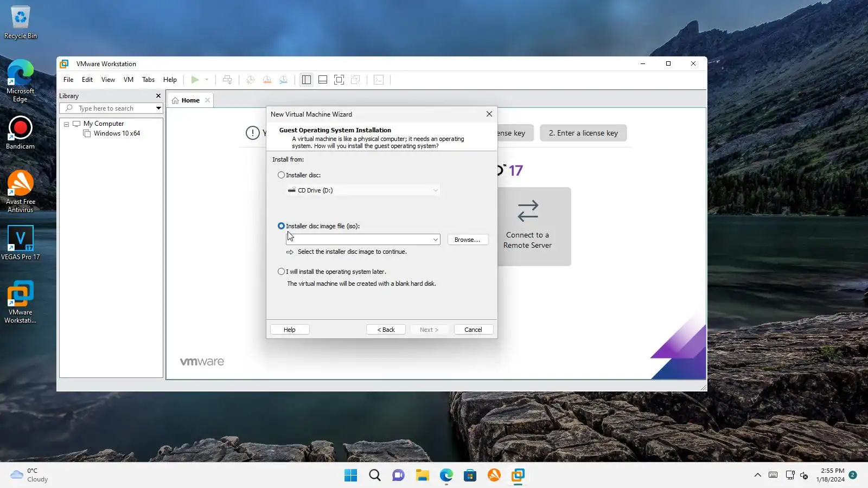Open the power options dropdown arrow
The image size is (868, 488).
point(207,80)
